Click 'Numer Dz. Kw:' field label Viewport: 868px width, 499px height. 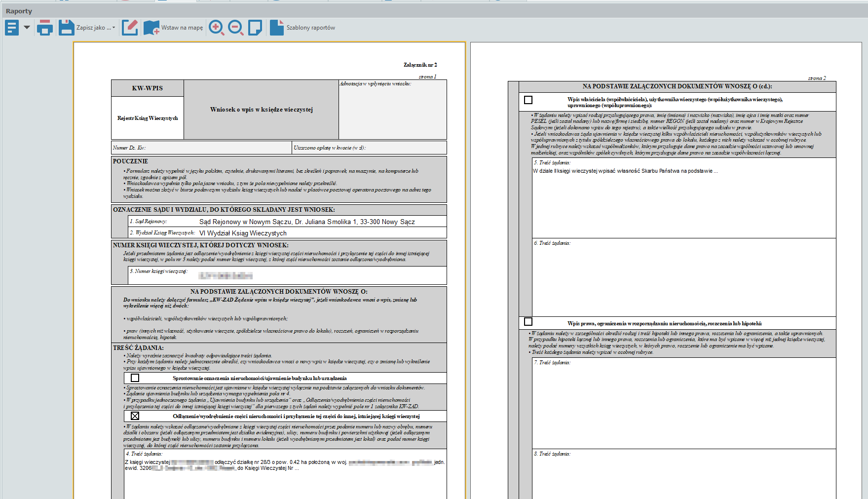coord(129,148)
